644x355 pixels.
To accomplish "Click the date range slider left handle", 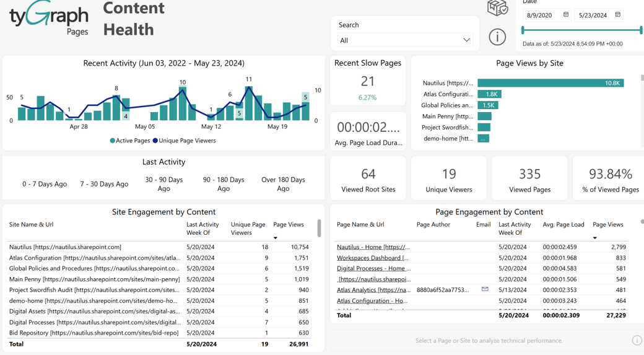I will coord(523,30).
